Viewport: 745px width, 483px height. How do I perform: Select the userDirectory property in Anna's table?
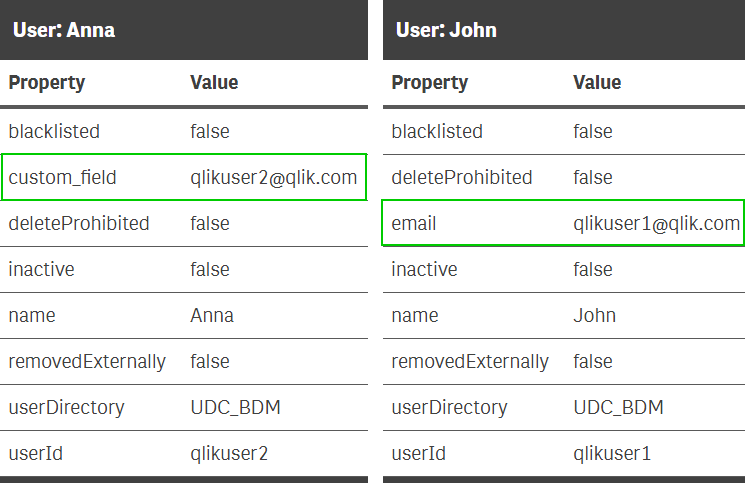[66, 408]
